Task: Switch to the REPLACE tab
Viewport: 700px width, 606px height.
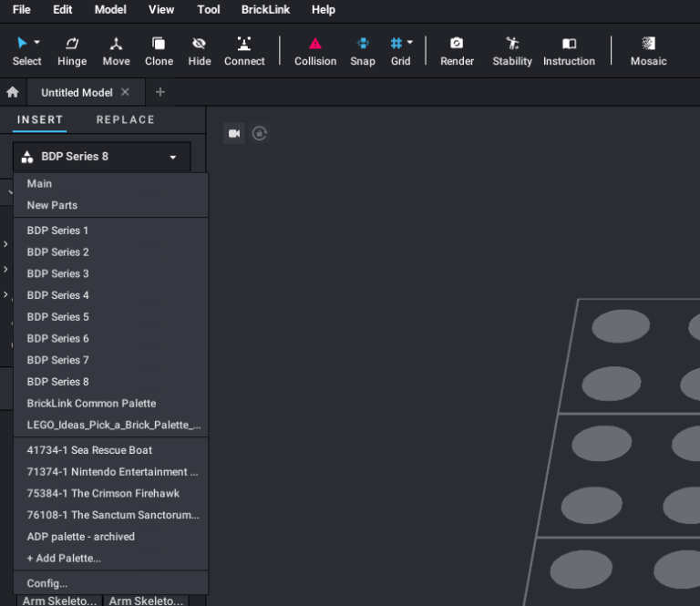Action: 126,120
